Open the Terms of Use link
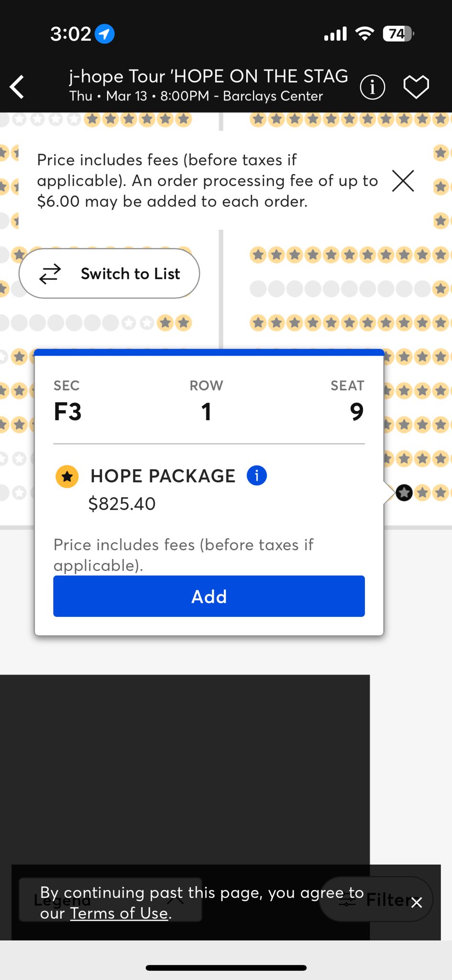452x980 pixels. point(119,913)
